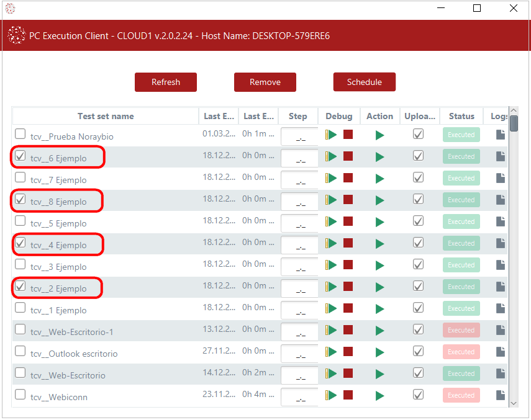This screenshot has height=420, width=531.
Task: Click the Remove button
Action: pos(265,82)
